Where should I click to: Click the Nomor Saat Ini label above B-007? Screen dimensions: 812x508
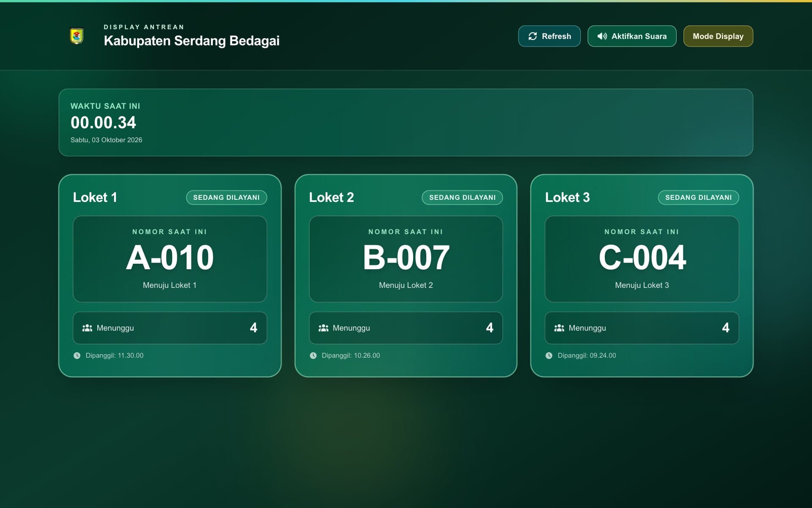pyautogui.click(x=406, y=232)
